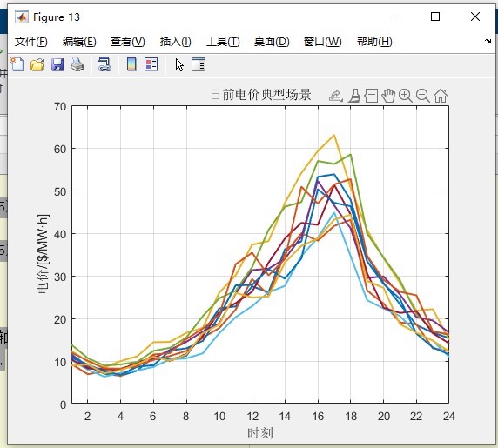Click the MATLAB logo in the title bar
This screenshot has height=448, width=498.
(22, 17)
